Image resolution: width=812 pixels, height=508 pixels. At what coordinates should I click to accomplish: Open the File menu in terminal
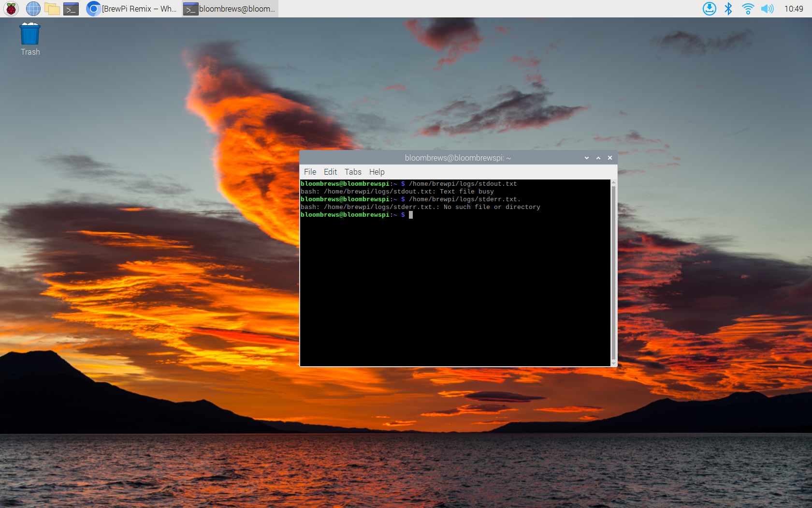tap(310, 172)
